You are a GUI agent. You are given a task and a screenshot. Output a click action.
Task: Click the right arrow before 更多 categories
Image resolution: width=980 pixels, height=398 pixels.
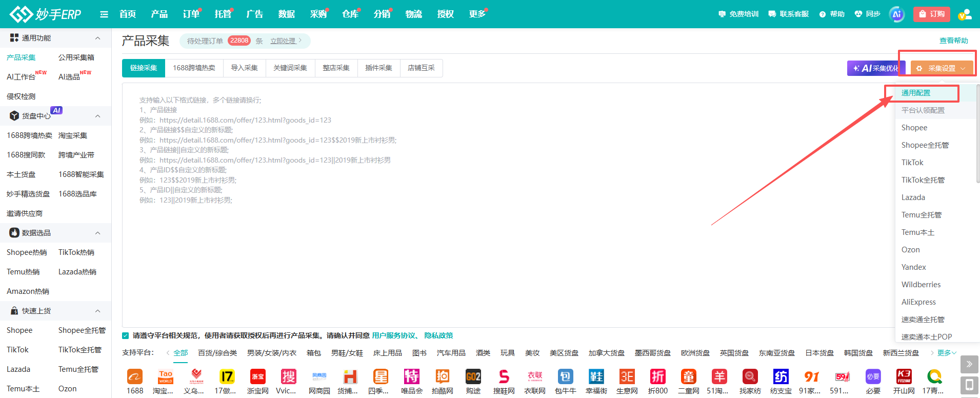932,353
